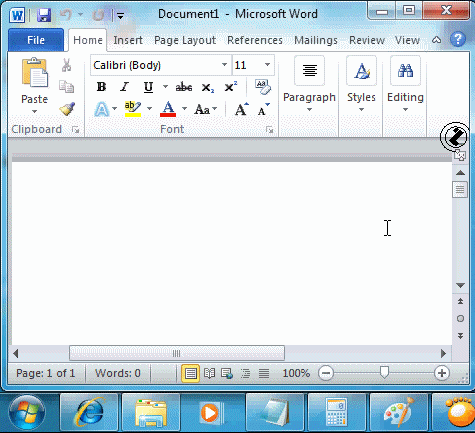The height and width of the screenshot is (433, 475).
Task: Apply Text Effects glowing A icon
Action: (x=102, y=109)
